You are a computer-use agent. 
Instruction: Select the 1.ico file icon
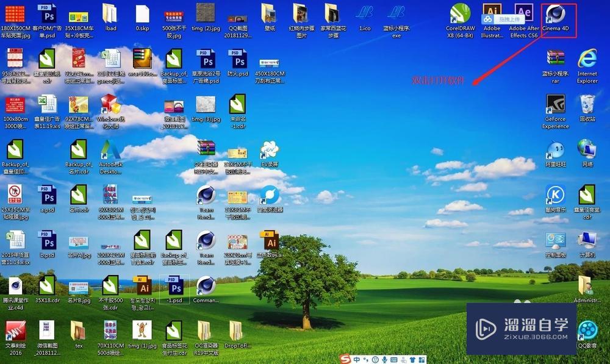(x=365, y=18)
